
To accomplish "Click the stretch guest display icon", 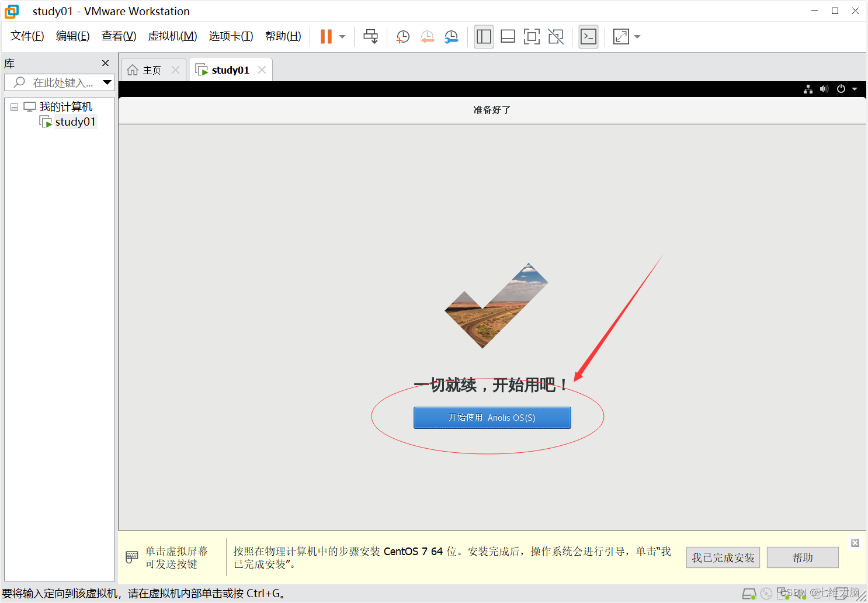I will [x=621, y=37].
